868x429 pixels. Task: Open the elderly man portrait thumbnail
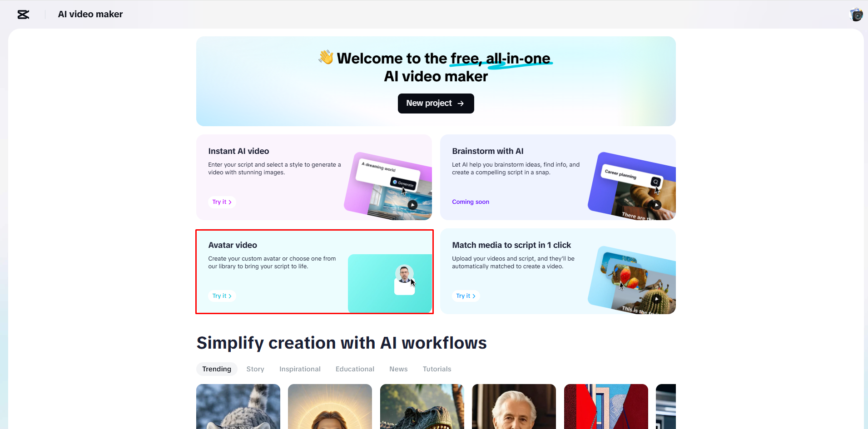[514, 406]
